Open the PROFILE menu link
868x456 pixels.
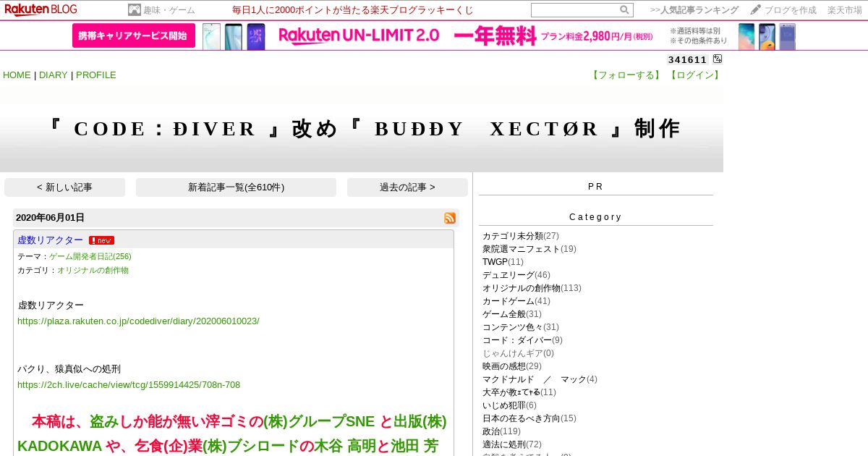(x=96, y=75)
